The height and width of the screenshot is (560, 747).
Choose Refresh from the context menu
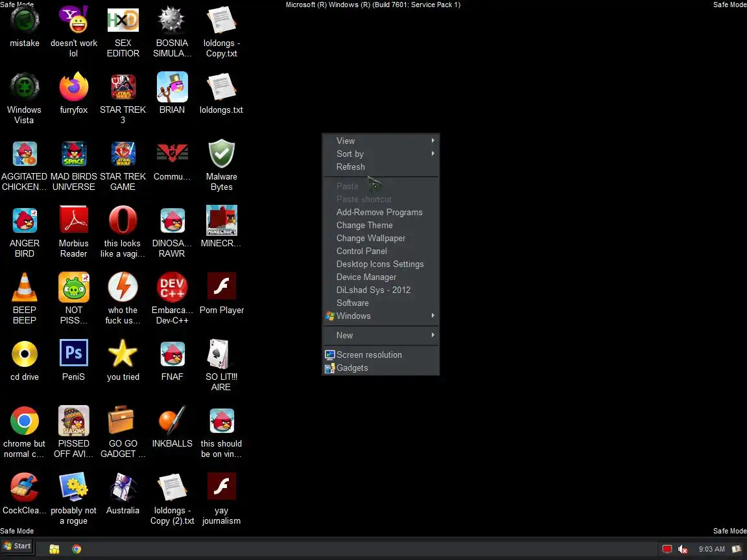(x=380, y=167)
